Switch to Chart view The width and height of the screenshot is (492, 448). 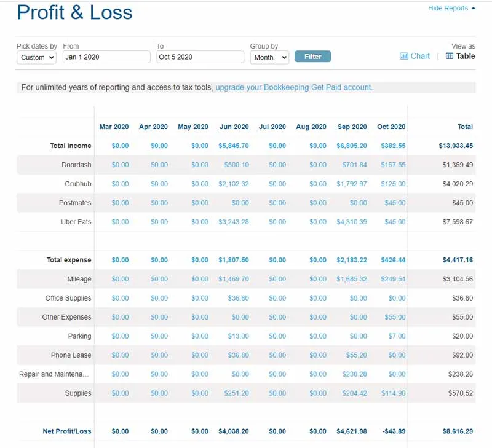tap(420, 56)
